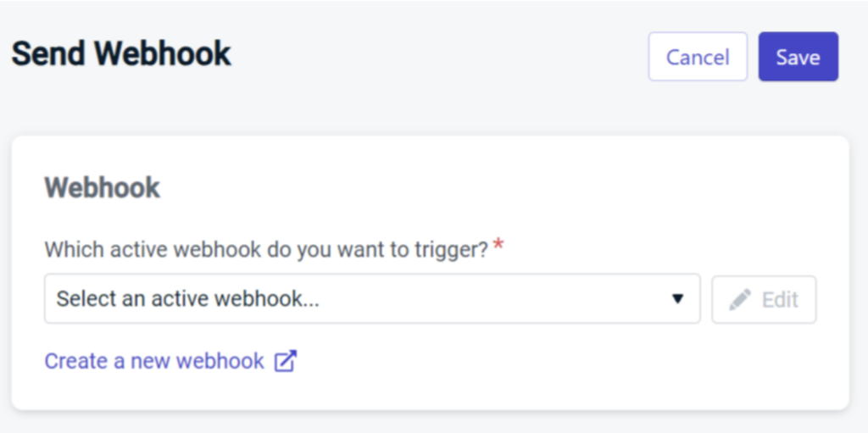Click the 'Webhook' section heading
The height and width of the screenshot is (433, 868).
click(x=102, y=188)
